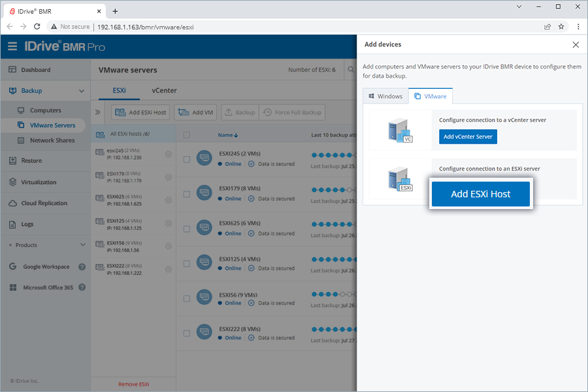Switch to the vCenter tab
This screenshot has width=588, height=392.
click(x=164, y=90)
